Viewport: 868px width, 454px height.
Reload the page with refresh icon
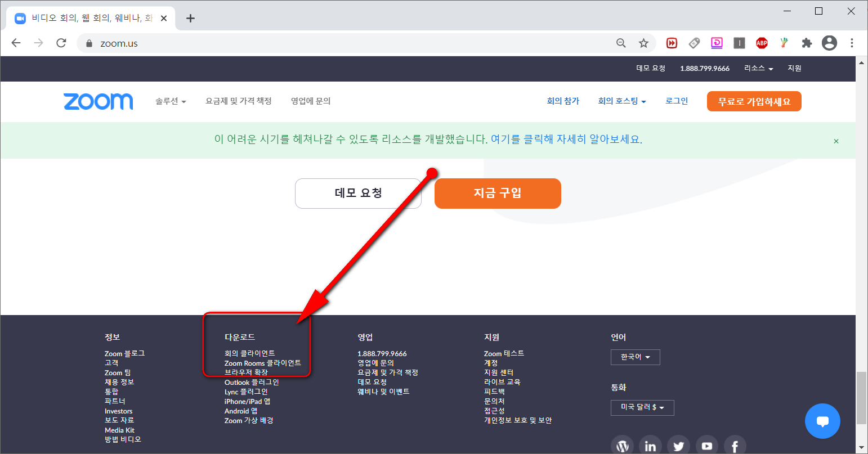[x=61, y=43]
